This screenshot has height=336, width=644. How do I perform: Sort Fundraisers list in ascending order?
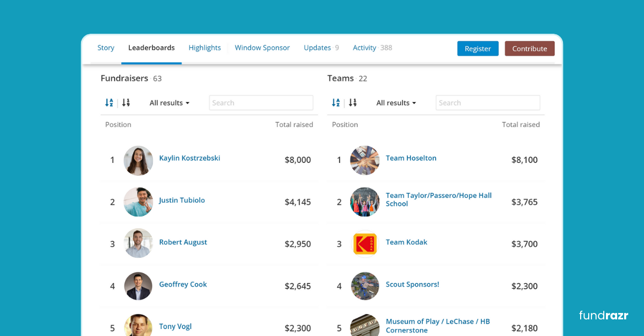tap(109, 103)
